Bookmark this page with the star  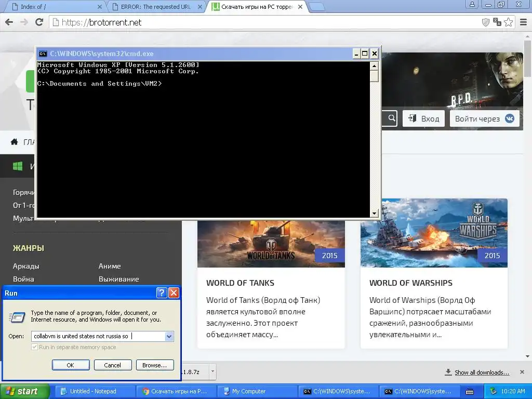tap(508, 22)
